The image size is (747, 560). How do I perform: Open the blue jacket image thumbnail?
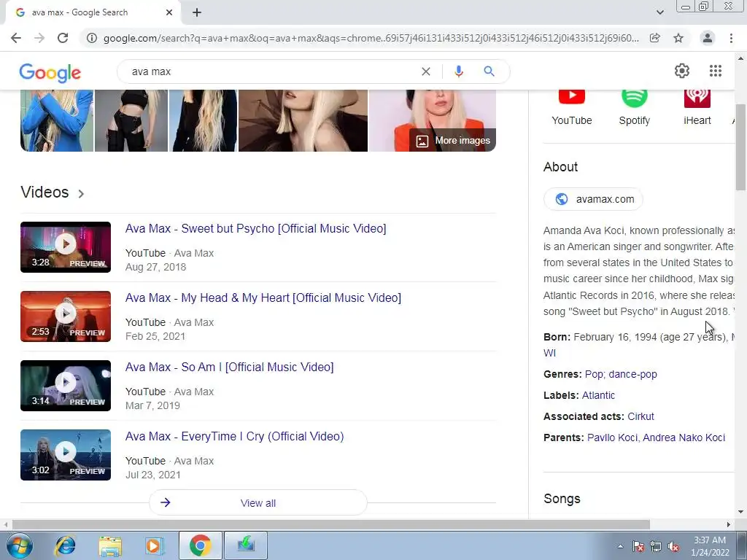57,120
